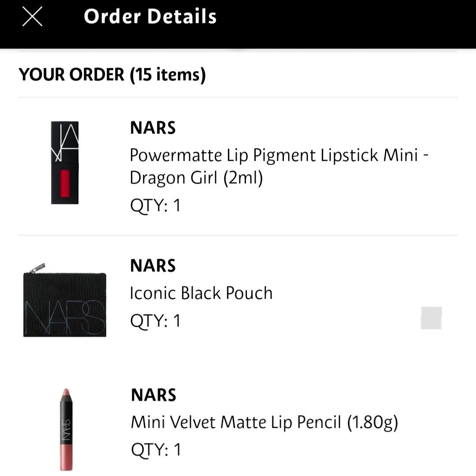Click QTY: 1 under the Dragon Girl lipstick
The image size is (476, 476).
coord(154,205)
